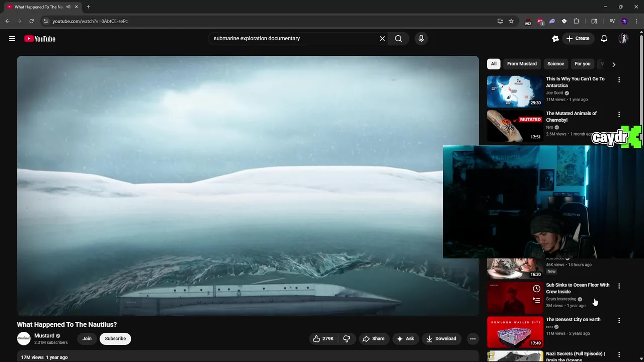Open Chrome three-dot menu
Viewport: 644px width, 362px height.
pyautogui.click(x=636, y=21)
